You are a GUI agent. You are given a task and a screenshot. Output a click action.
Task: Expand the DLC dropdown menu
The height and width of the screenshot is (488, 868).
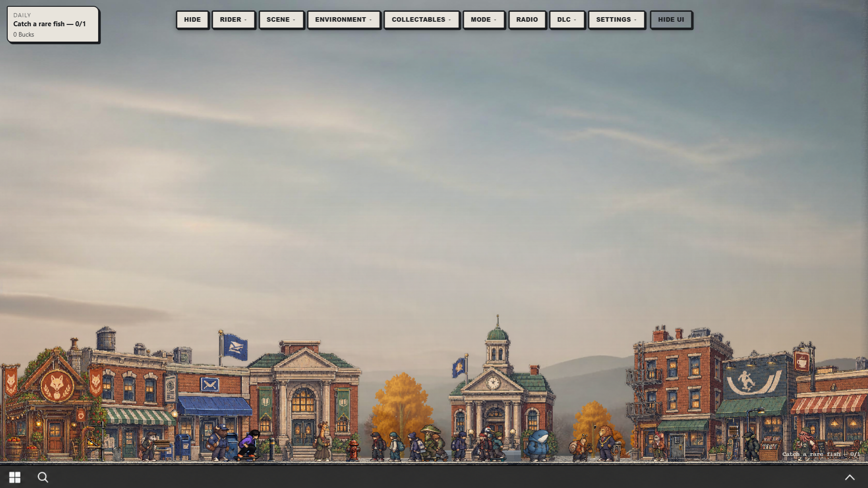pyautogui.click(x=567, y=20)
